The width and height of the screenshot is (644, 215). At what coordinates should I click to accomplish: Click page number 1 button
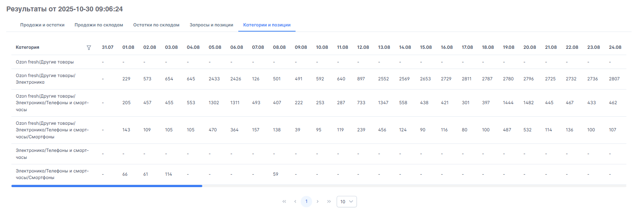pos(306,201)
